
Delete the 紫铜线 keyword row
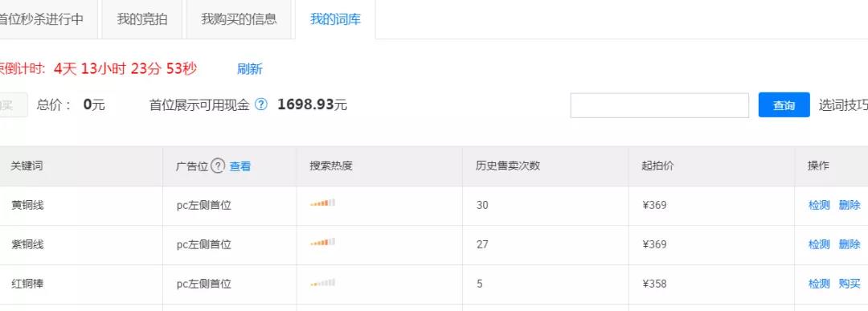850,244
